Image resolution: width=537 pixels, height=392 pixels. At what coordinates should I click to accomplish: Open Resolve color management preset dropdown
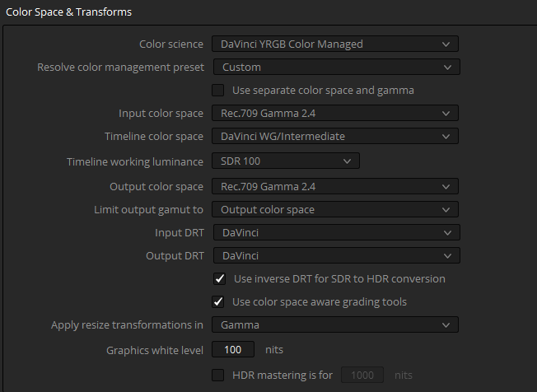[x=337, y=67]
